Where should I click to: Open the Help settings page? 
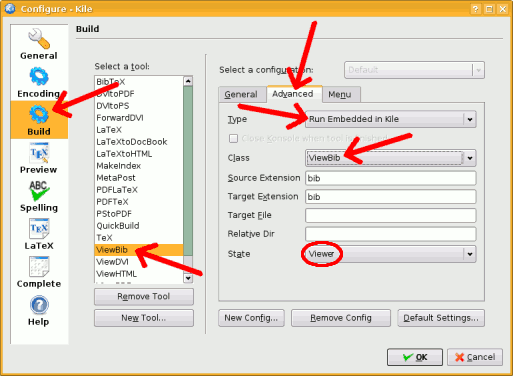(x=39, y=310)
